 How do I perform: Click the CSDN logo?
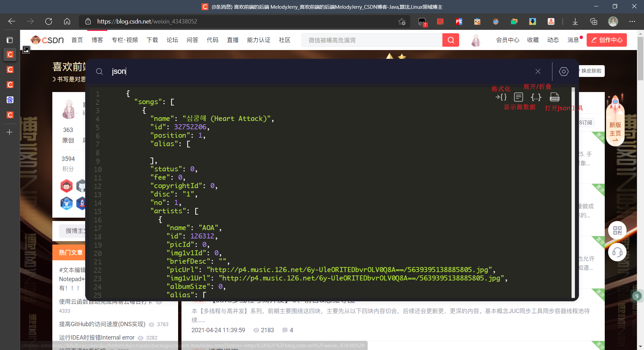click(47, 40)
